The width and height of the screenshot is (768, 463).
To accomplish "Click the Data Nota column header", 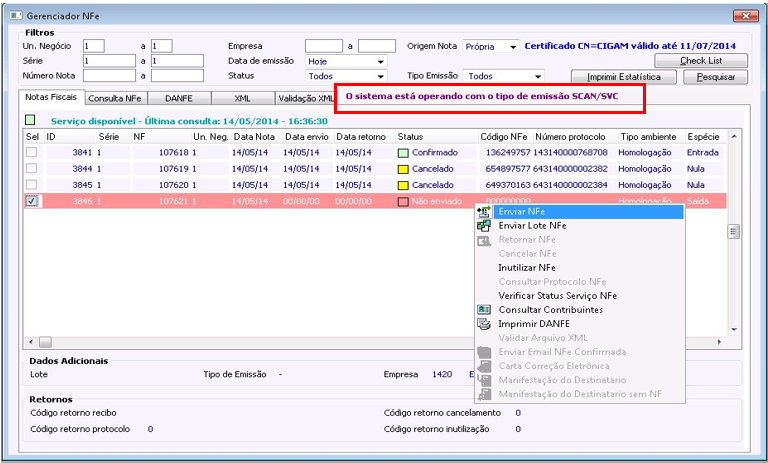I will point(255,137).
